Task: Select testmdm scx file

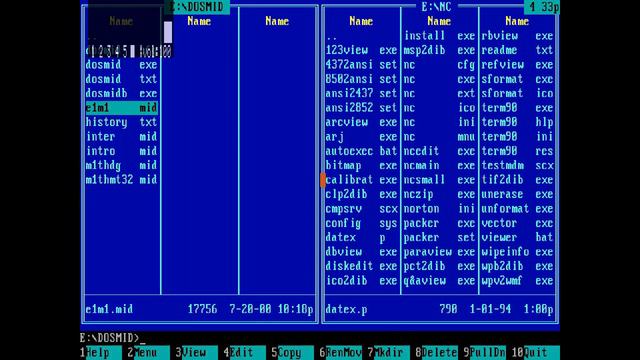Action: click(x=518, y=165)
